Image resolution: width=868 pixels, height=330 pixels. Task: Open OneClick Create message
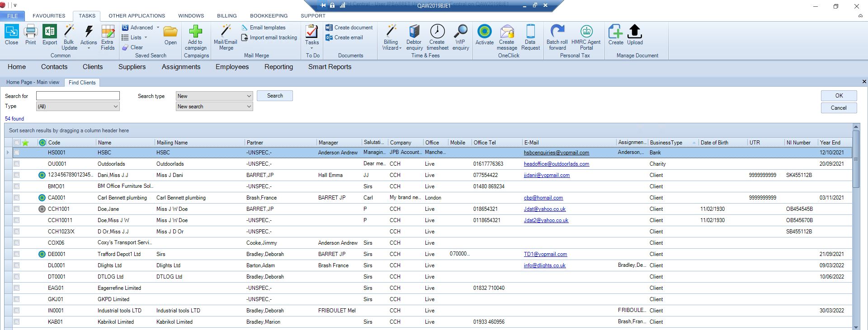pos(507,37)
